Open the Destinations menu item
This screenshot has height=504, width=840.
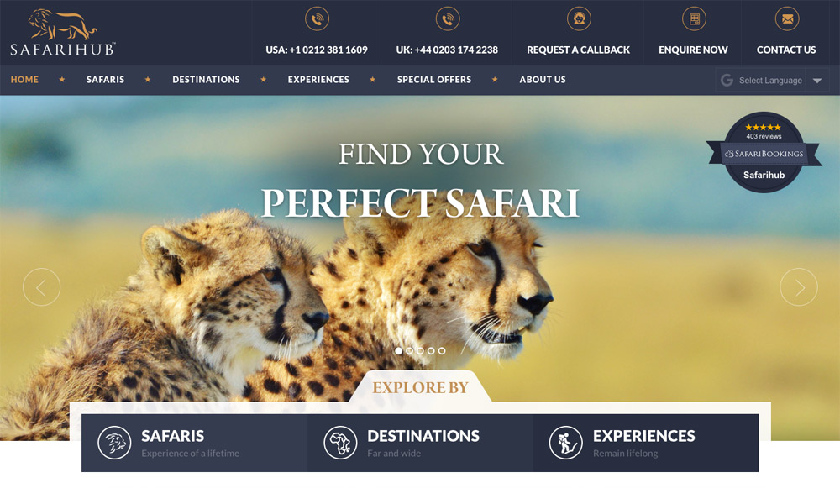(206, 79)
